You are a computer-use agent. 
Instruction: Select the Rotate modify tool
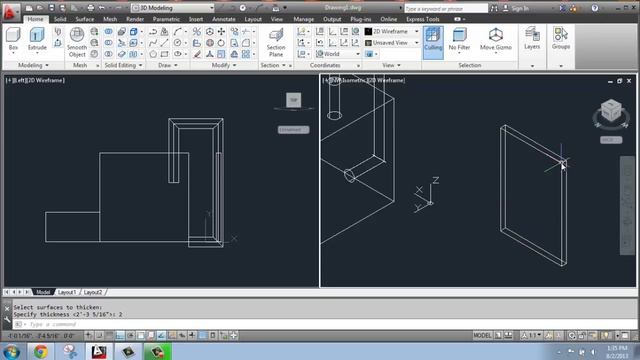pyautogui.click(x=221, y=42)
